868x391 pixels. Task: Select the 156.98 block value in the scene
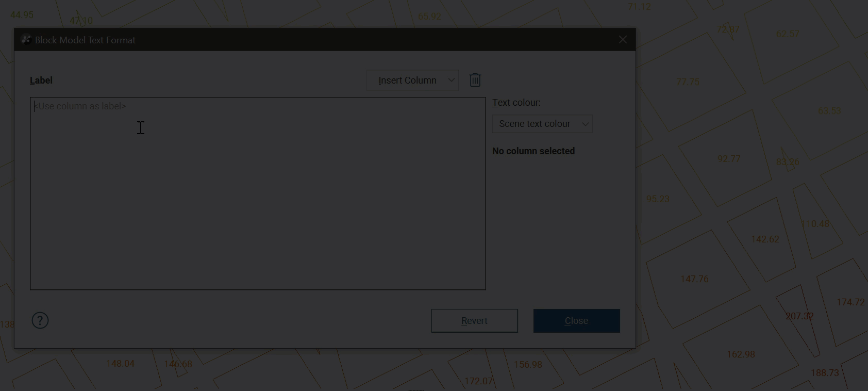click(x=528, y=365)
